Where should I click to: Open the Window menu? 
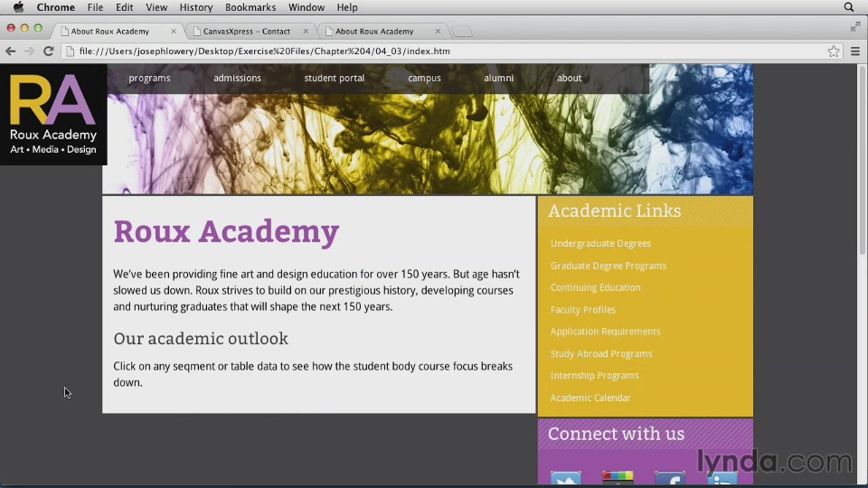[x=307, y=7]
